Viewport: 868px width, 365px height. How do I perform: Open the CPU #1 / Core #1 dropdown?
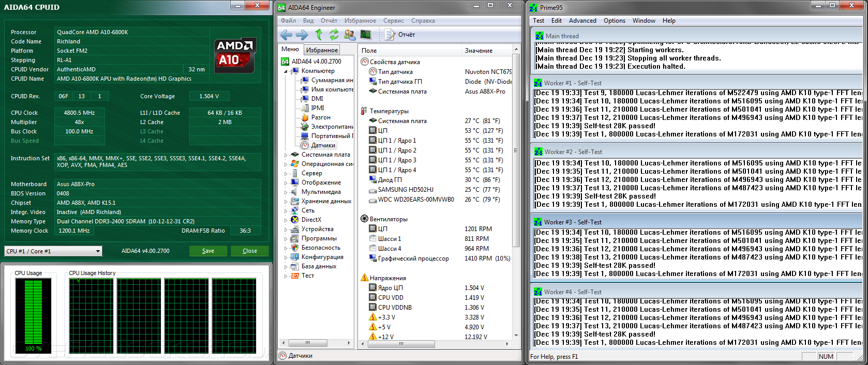pyautogui.click(x=53, y=251)
